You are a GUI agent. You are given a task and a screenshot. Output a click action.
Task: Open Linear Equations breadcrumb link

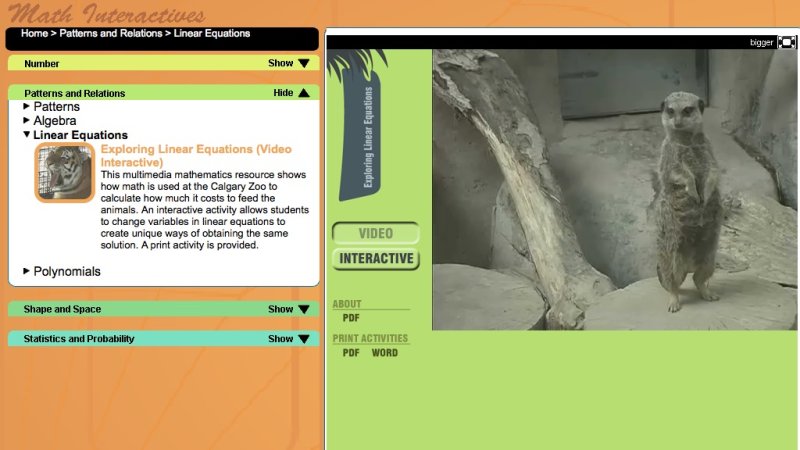click(x=212, y=33)
